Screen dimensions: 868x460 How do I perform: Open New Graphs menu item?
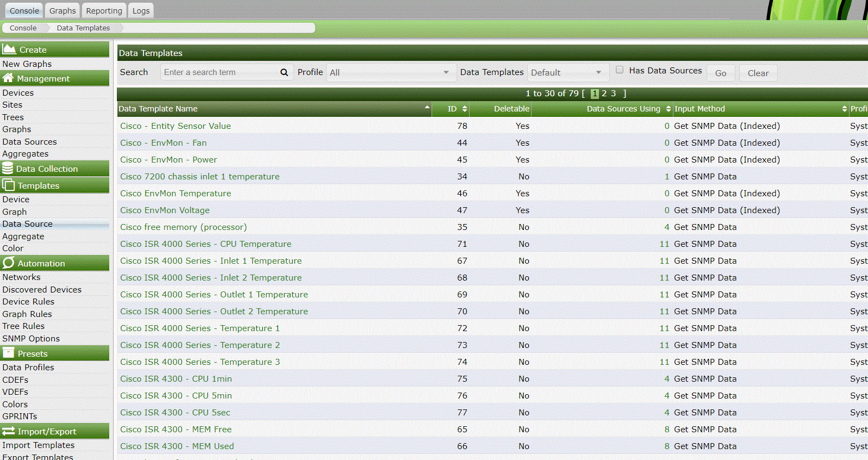point(27,64)
